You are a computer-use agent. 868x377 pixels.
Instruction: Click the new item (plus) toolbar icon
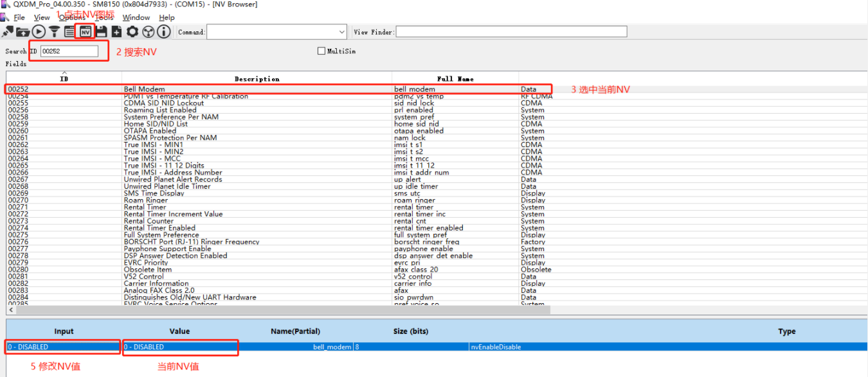pos(117,31)
